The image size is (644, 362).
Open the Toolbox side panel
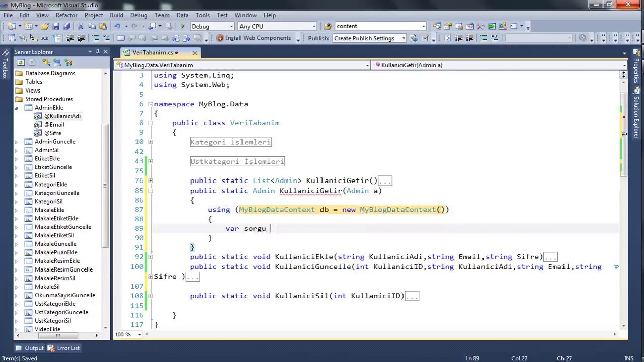point(5,64)
